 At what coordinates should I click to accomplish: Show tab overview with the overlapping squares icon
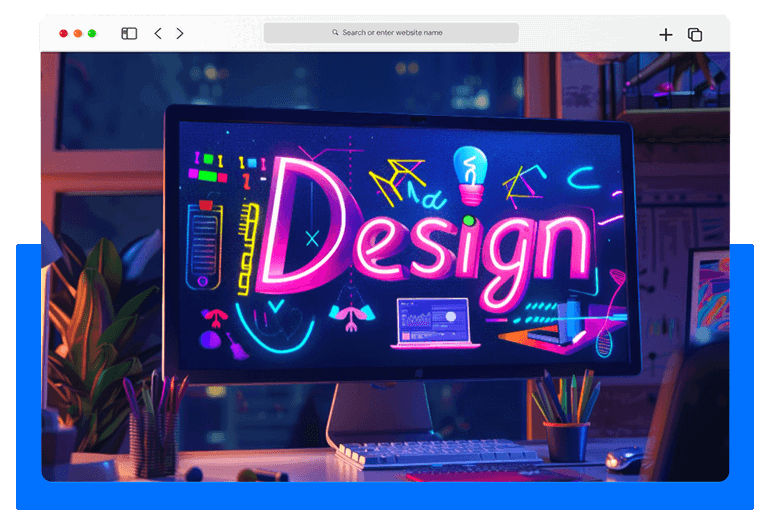[695, 35]
